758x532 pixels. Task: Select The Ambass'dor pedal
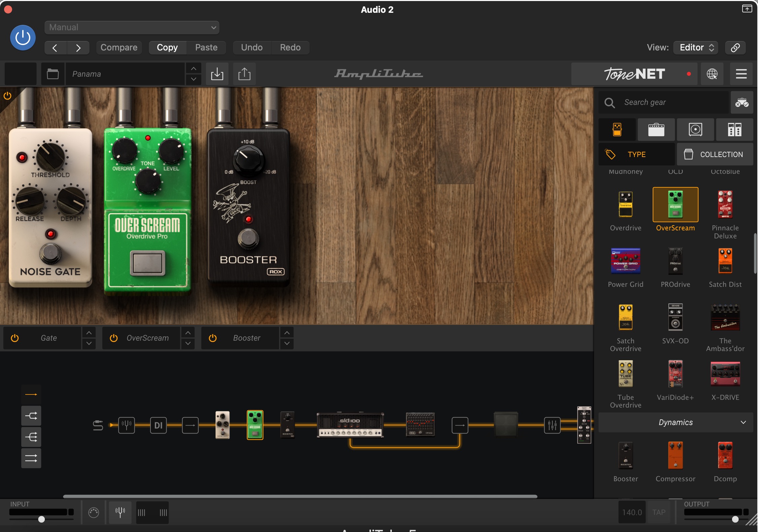(725, 317)
